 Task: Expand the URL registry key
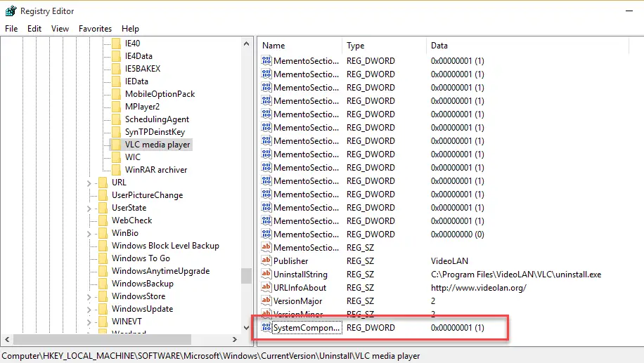click(89, 183)
